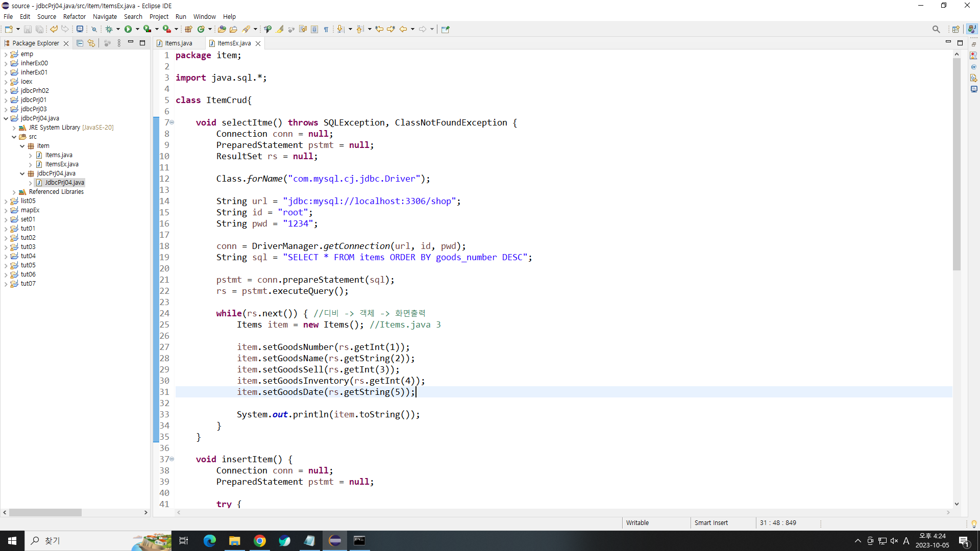Click the New file wizard icon
This screenshot has width=980, height=551.
tap(9, 29)
